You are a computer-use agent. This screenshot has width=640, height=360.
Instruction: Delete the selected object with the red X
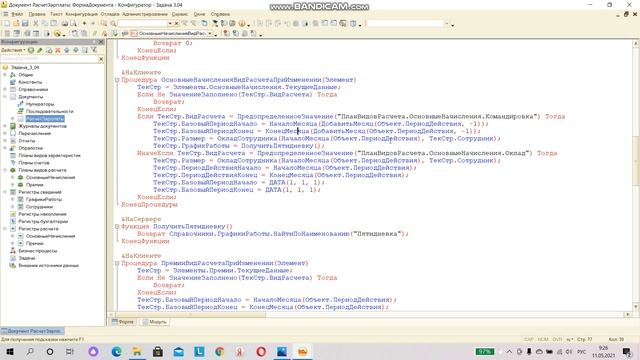[58, 50]
